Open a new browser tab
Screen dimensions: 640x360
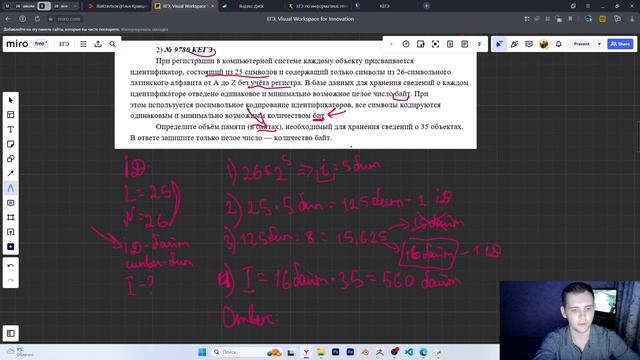click(426, 6)
